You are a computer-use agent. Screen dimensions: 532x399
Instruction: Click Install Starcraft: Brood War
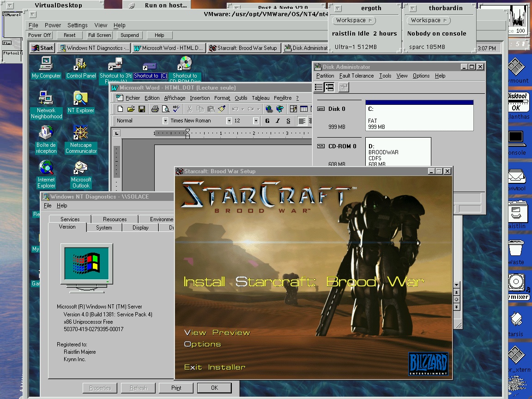tap(304, 282)
